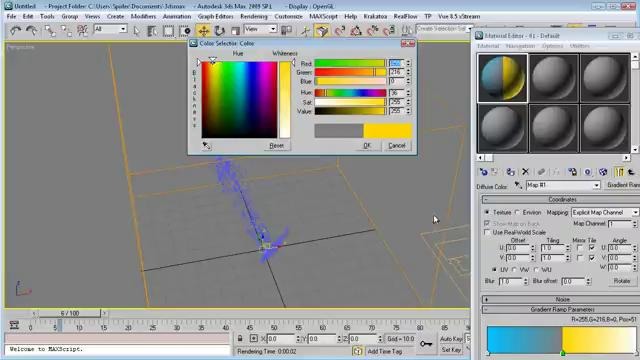Viewport: 640px width, 360px height.
Task: Click the large Set Keys key icon
Action: point(426,344)
